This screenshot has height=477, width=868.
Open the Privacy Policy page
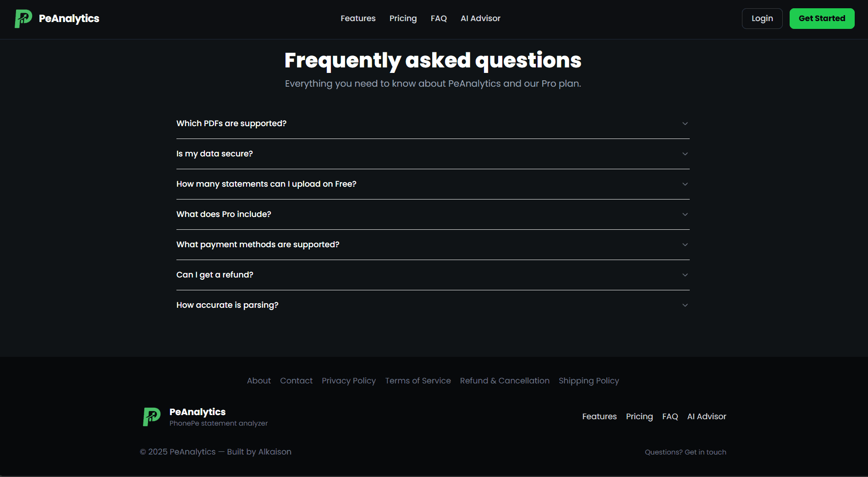[349, 381]
